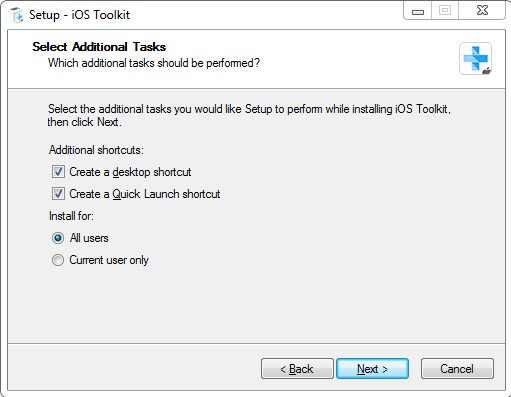Click the 'Additional shortcuts:' group label
Viewport: 511px width, 397px height.
coord(96,150)
